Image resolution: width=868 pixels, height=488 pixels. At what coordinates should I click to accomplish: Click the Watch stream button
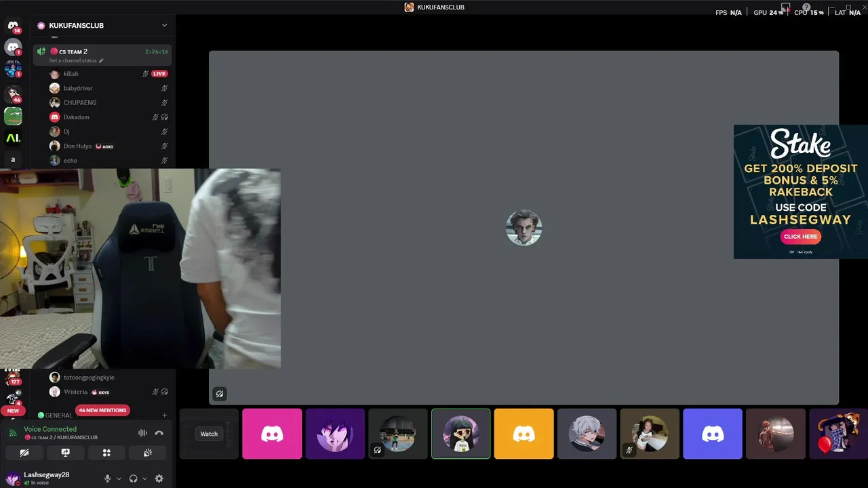[209, 434]
